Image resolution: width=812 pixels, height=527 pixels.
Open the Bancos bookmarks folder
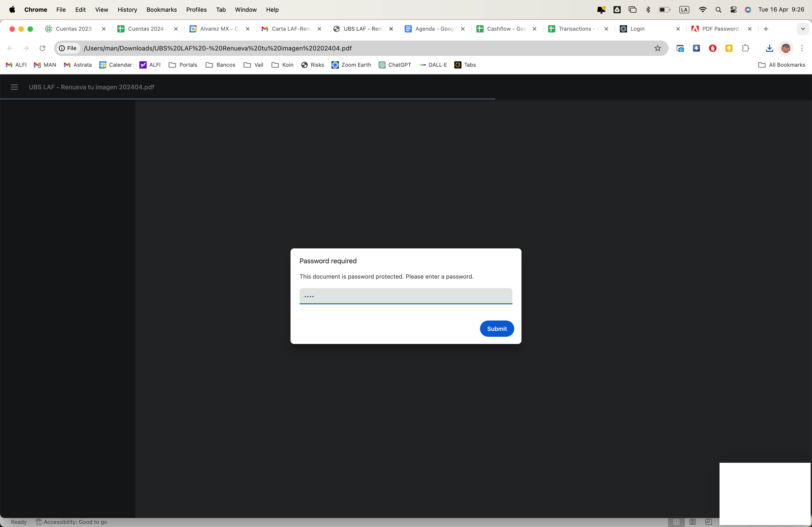[x=220, y=65]
